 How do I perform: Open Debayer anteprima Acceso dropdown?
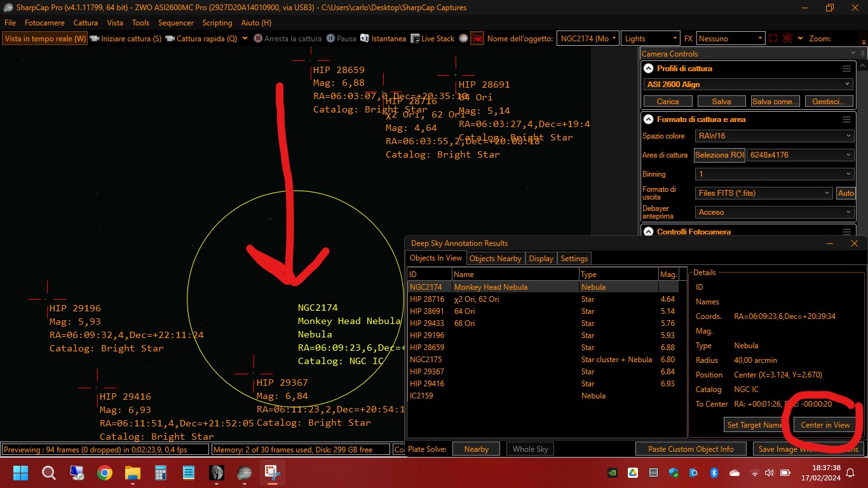pyautogui.click(x=774, y=212)
